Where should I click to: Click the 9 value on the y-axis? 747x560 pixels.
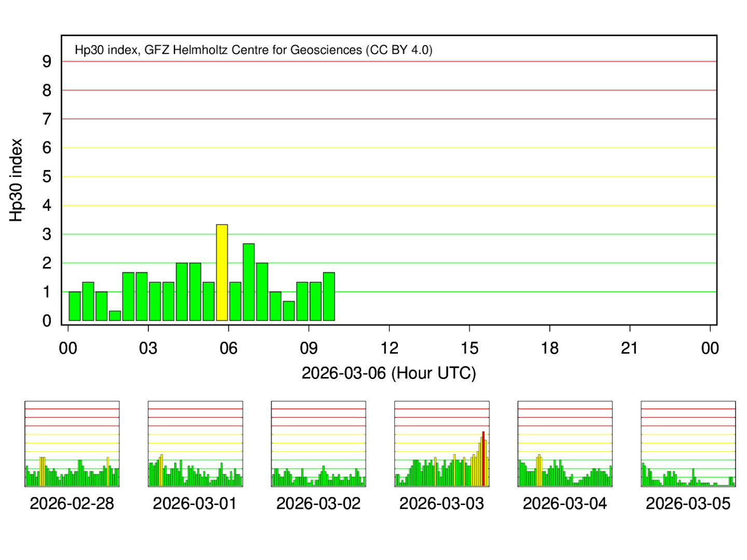pos(47,62)
